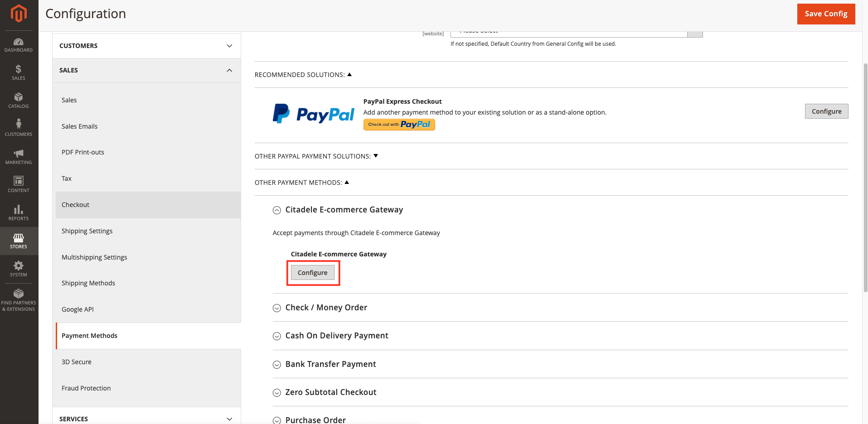Click Check / Money Order heading
Viewport: 868px width, 424px height.
[326, 308]
